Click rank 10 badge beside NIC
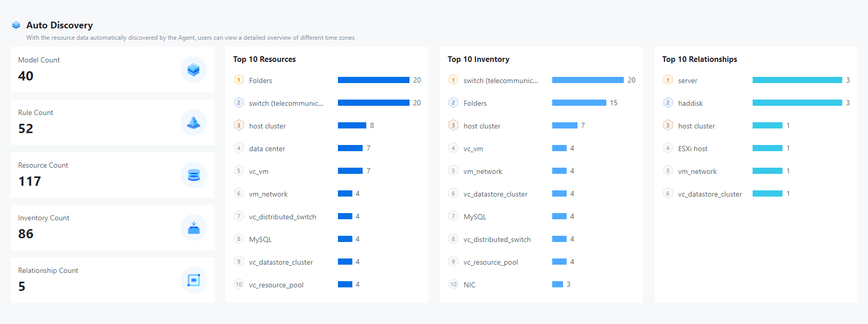Viewport: 868px width, 324px height. [x=453, y=284]
